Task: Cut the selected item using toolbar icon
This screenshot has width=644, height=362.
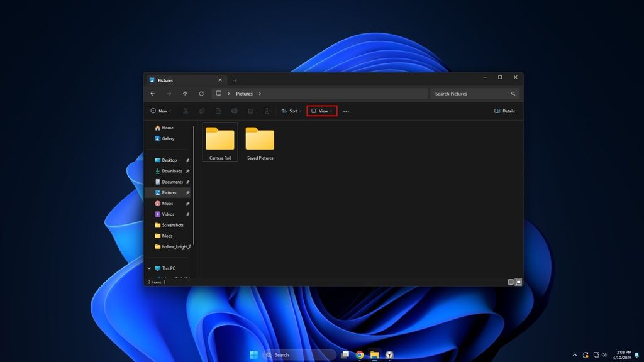Action: click(x=186, y=111)
